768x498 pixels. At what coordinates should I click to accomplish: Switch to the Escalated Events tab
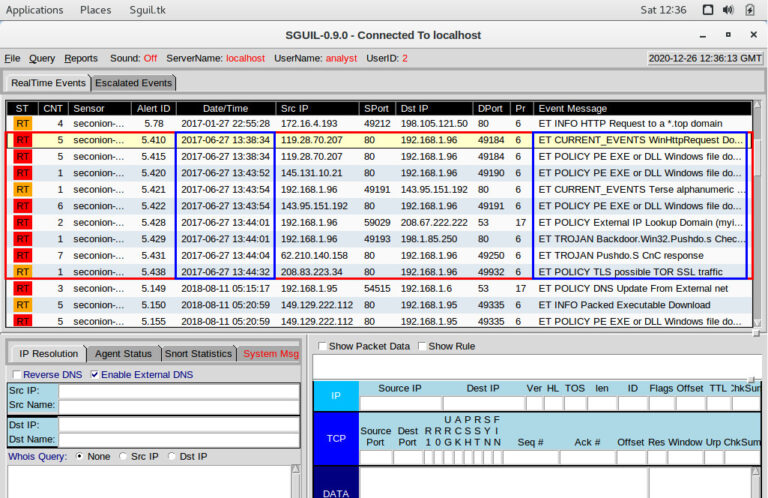click(133, 83)
